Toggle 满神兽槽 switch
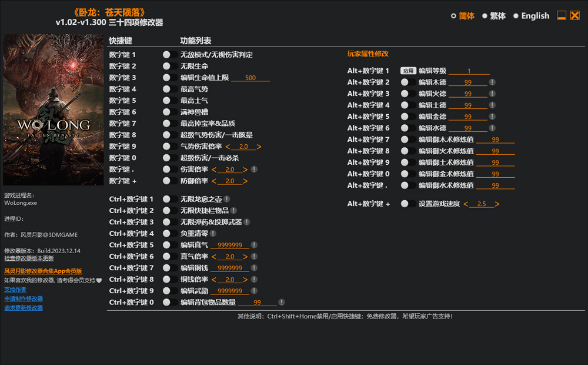The width and height of the screenshot is (588, 365). pos(170,112)
